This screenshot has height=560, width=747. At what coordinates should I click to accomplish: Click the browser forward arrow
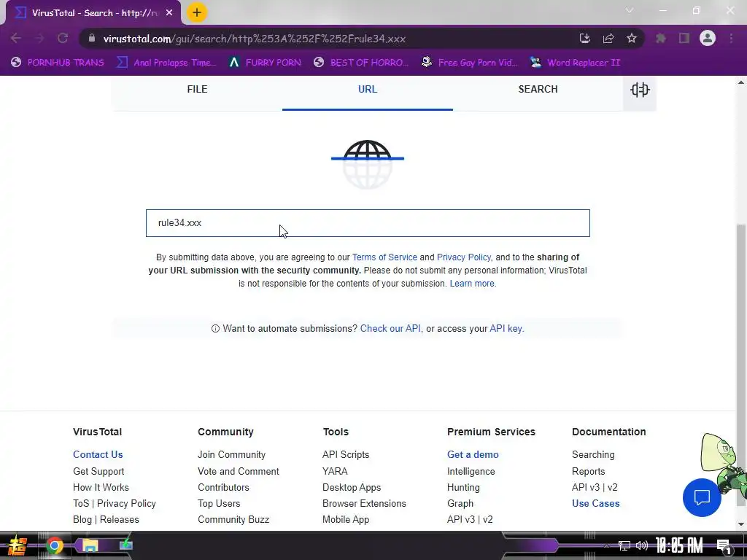(x=39, y=38)
